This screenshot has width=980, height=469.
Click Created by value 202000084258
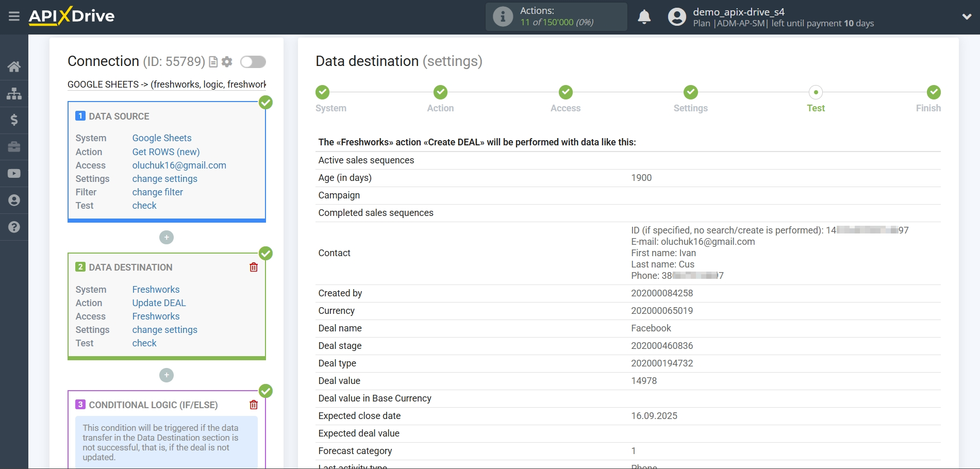pos(662,293)
